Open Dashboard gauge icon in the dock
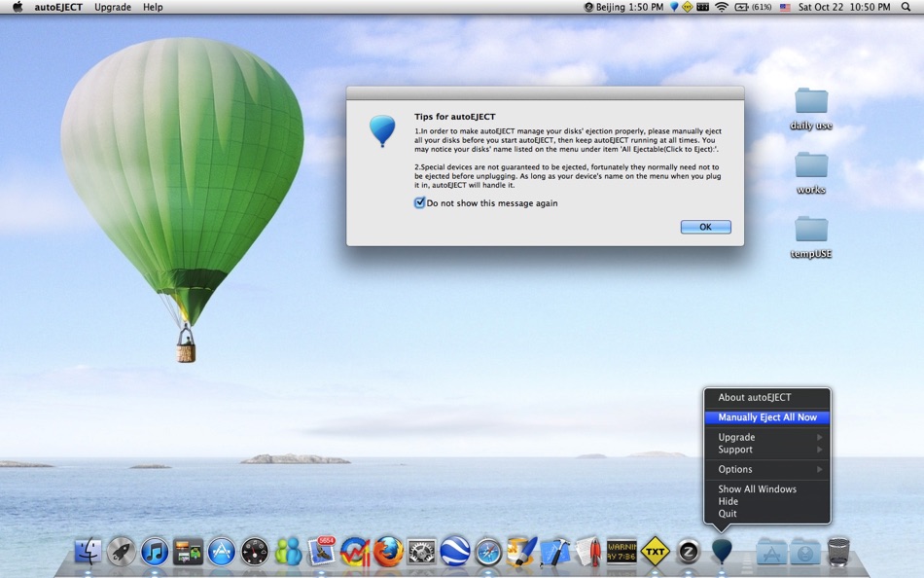Image resolution: width=924 pixels, height=578 pixels. coord(255,552)
